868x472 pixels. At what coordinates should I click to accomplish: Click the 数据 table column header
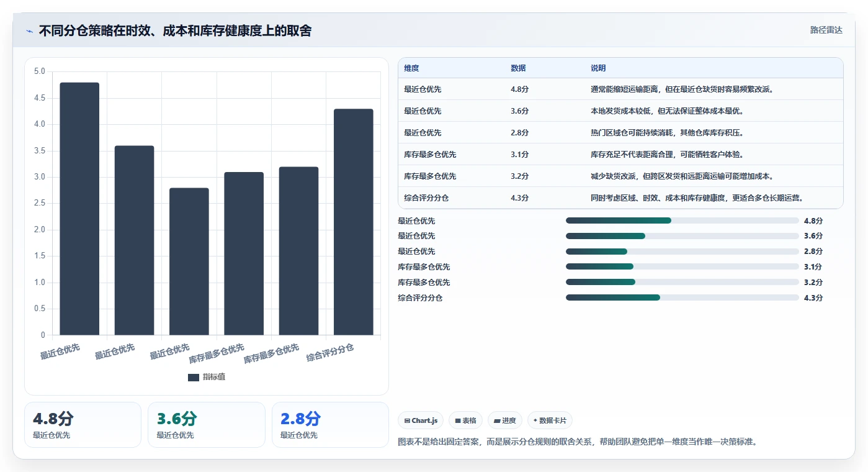pyautogui.click(x=518, y=68)
